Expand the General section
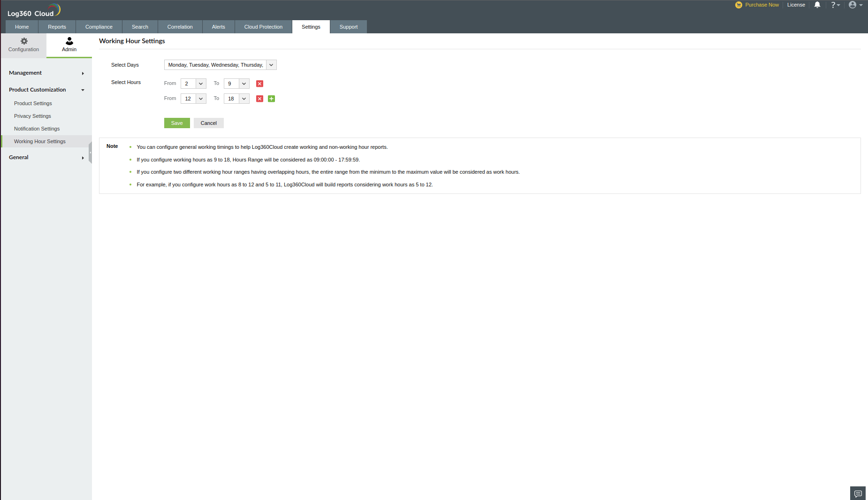The image size is (868, 500). tap(46, 157)
